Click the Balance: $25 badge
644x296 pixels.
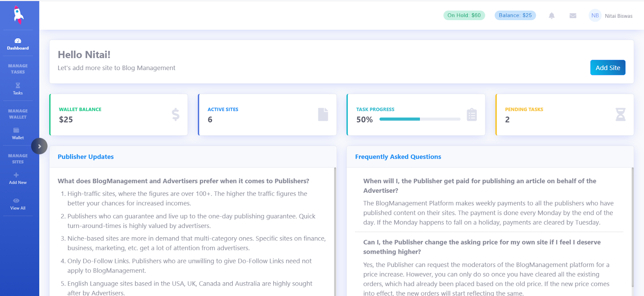click(515, 15)
